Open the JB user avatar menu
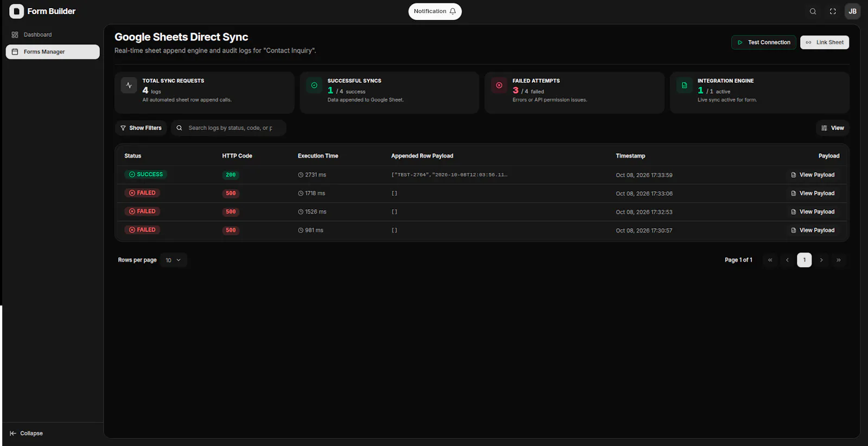868x446 pixels. coord(852,11)
